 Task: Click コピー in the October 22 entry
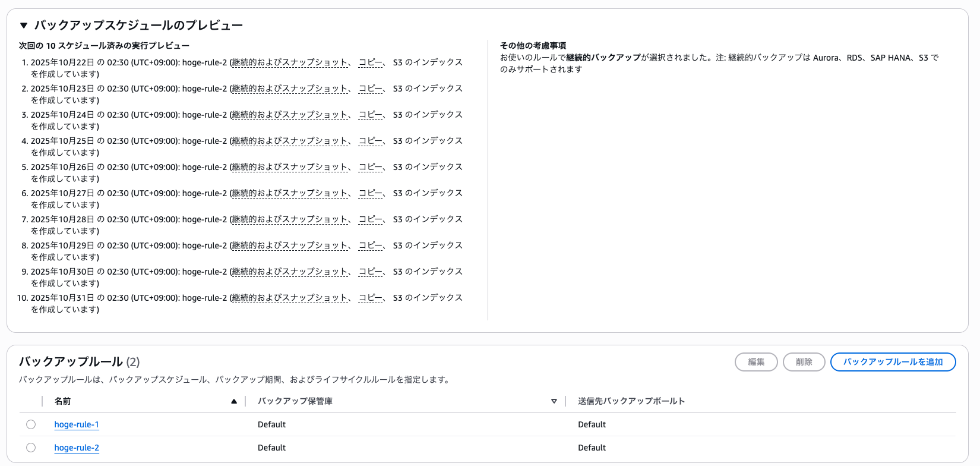coord(371,62)
